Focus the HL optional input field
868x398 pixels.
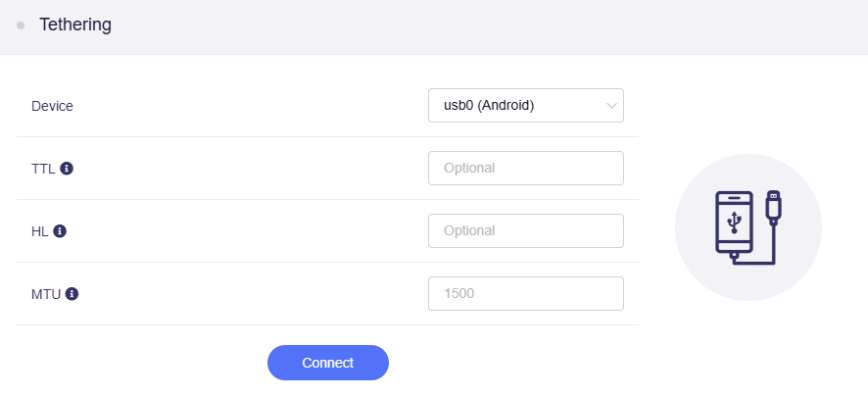[526, 231]
